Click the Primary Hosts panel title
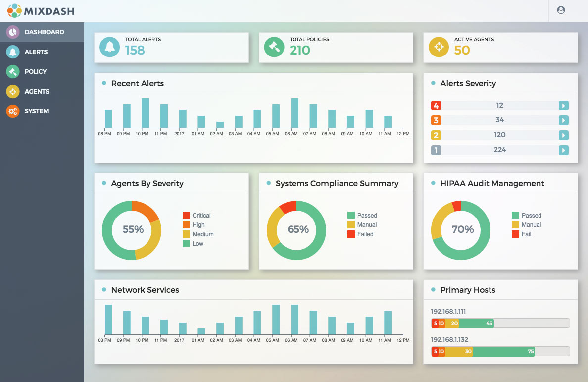This screenshot has height=382, width=588. [468, 290]
